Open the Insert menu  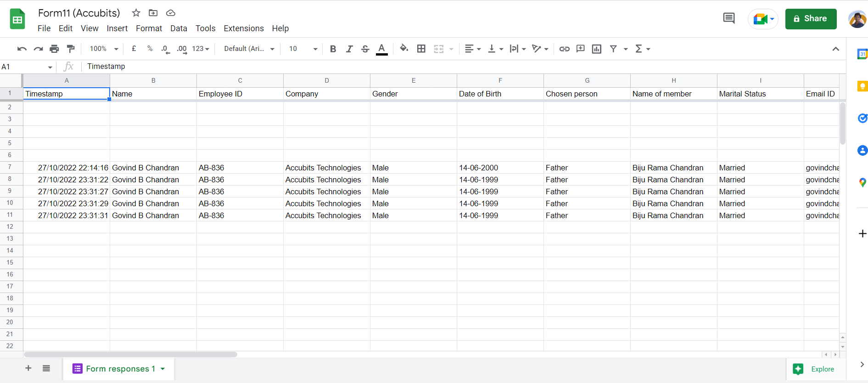click(117, 28)
